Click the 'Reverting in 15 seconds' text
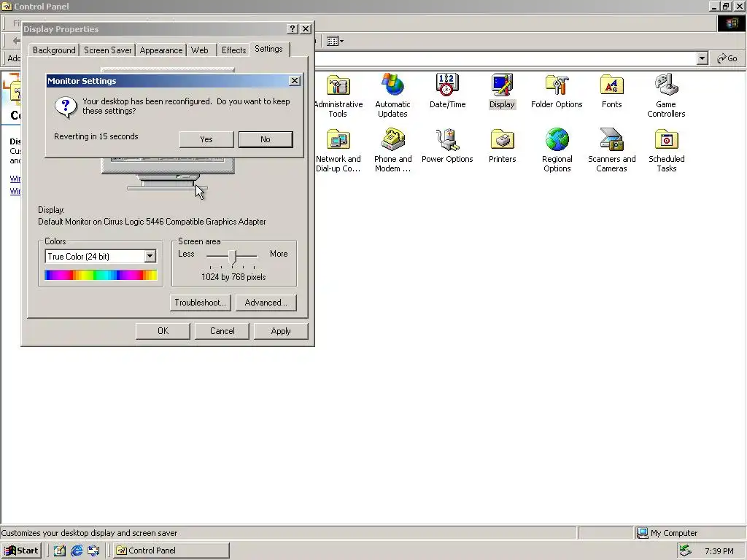747x560 pixels. (x=96, y=136)
